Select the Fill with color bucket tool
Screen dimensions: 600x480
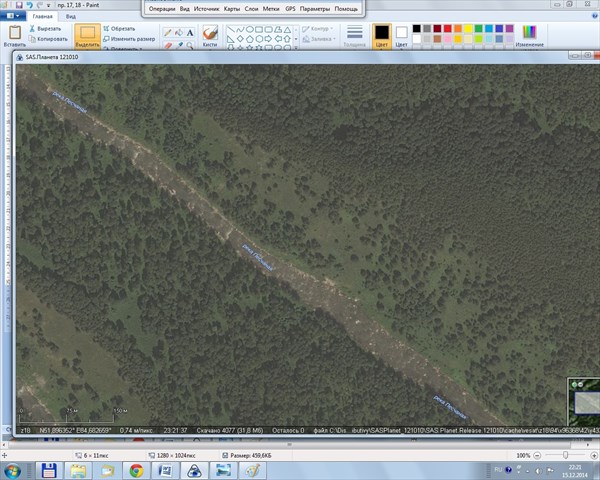click(178, 32)
